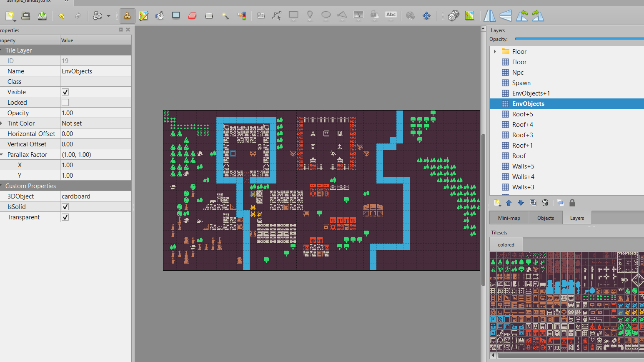Select the Shape Fill tool
The image size is (644, 362).
click(x=176, y=16)
